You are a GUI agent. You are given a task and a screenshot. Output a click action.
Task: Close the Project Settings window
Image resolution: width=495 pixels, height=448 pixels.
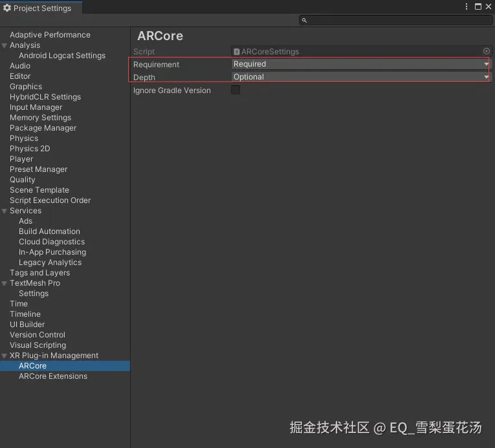point(489,6)
